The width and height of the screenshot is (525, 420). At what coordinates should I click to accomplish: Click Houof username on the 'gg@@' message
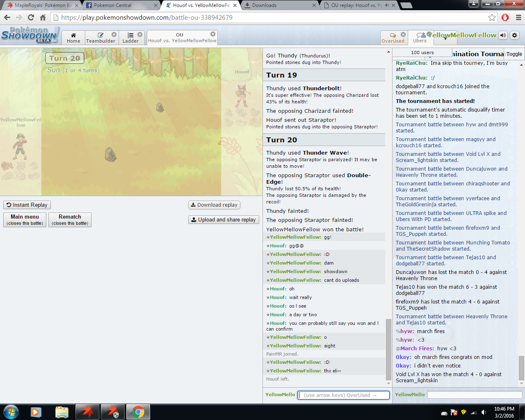point(278,246)
